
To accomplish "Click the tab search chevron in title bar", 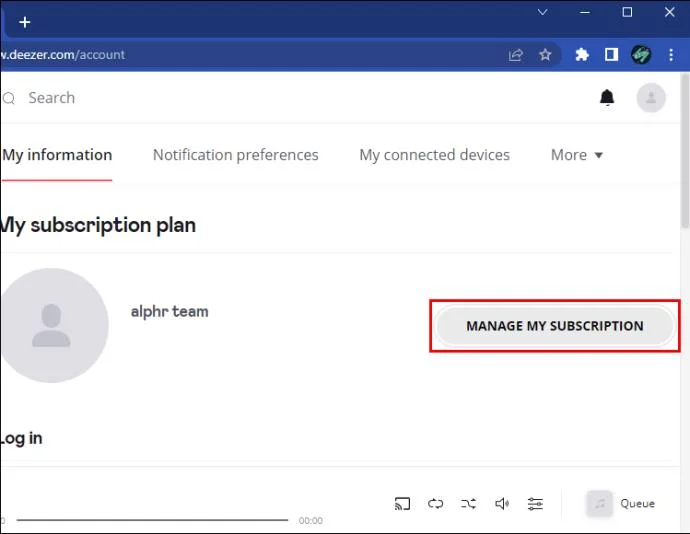I will click(x=542, y=12).
